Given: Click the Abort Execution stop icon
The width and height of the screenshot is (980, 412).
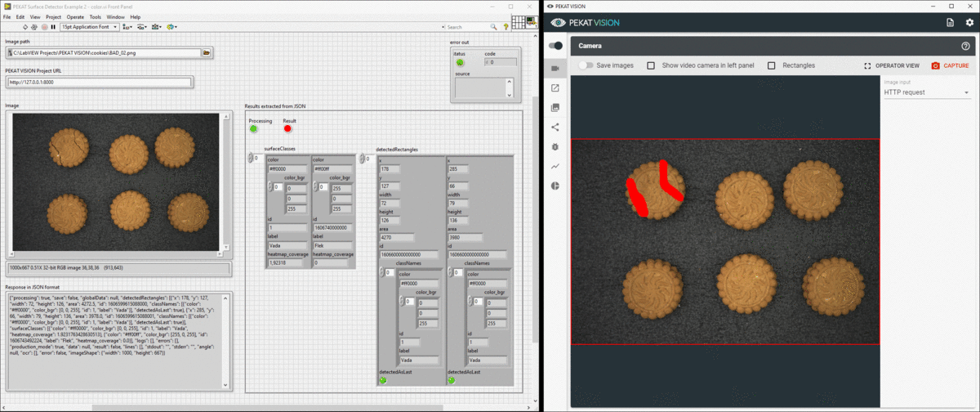Looking at the screenshot, I should pos(44,27).
